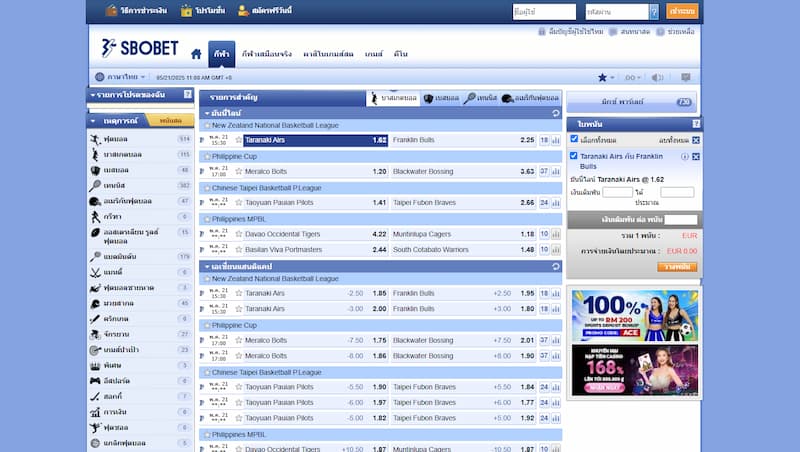Select Cycling in the left sports list

(x=140, y=334)
